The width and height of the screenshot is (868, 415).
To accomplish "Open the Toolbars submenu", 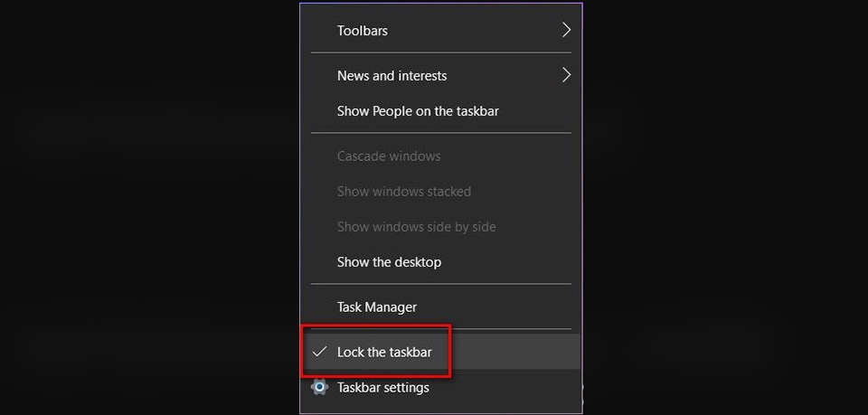I will coord(440,31).
